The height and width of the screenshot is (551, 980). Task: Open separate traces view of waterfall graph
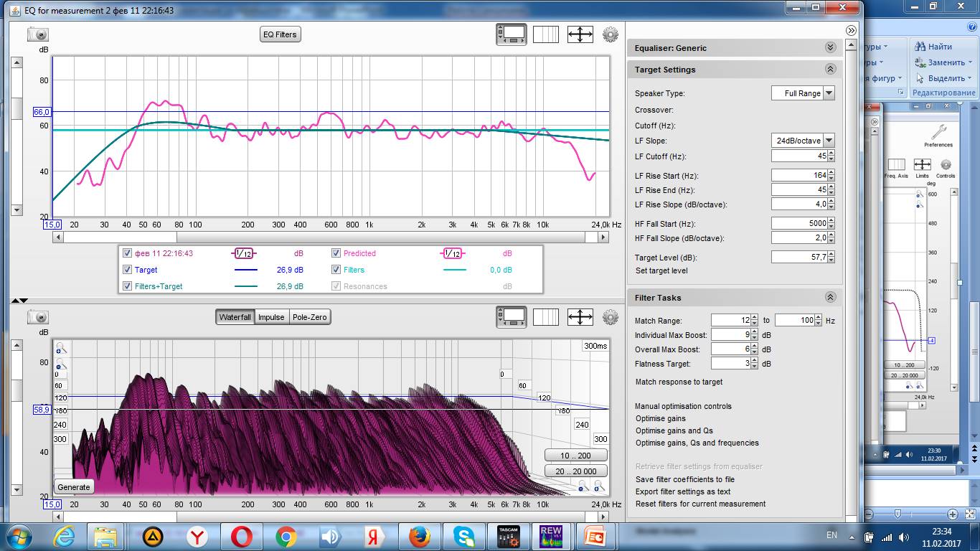[x=545, y=316]
